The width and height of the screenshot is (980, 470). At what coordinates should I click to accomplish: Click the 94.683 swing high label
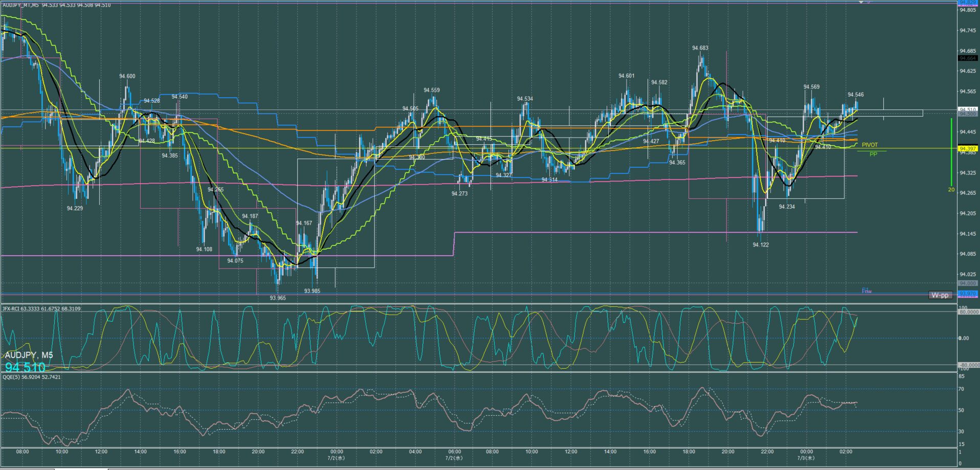[x=700, y=48]
